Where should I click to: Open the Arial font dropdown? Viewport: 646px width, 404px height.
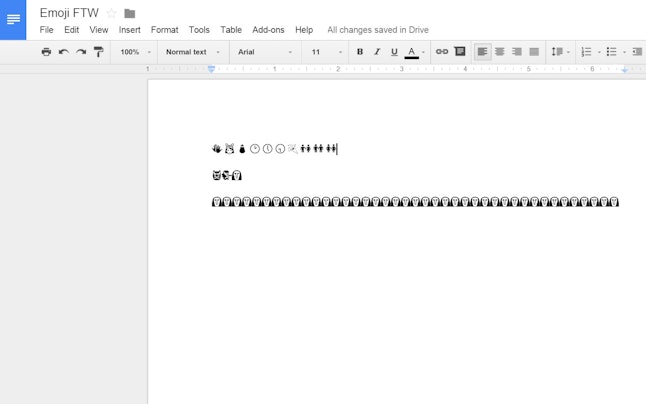pos(264,52)
